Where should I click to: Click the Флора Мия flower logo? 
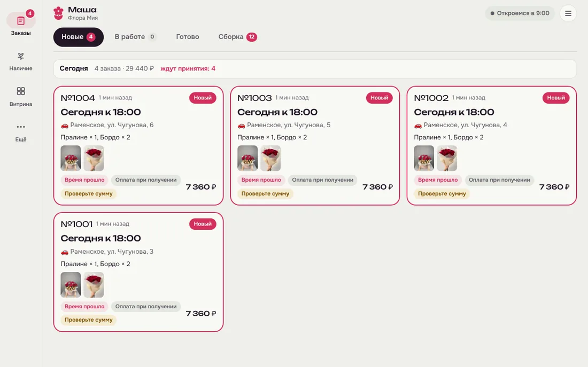click(x=58, y=13)
